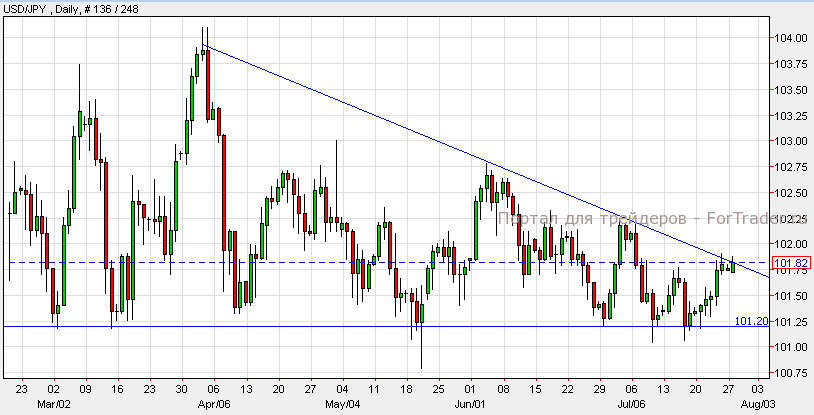Click the 25 date tick label
Viewport: 814px width, 415px height.
point(439,390)
